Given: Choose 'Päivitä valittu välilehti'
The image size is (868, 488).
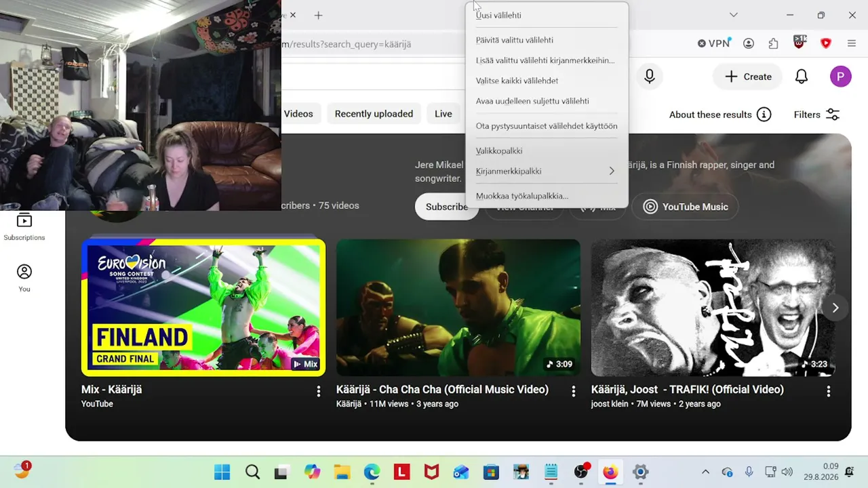Looking at the screenshot, I should pyautogui.click(x=547, y=40).
